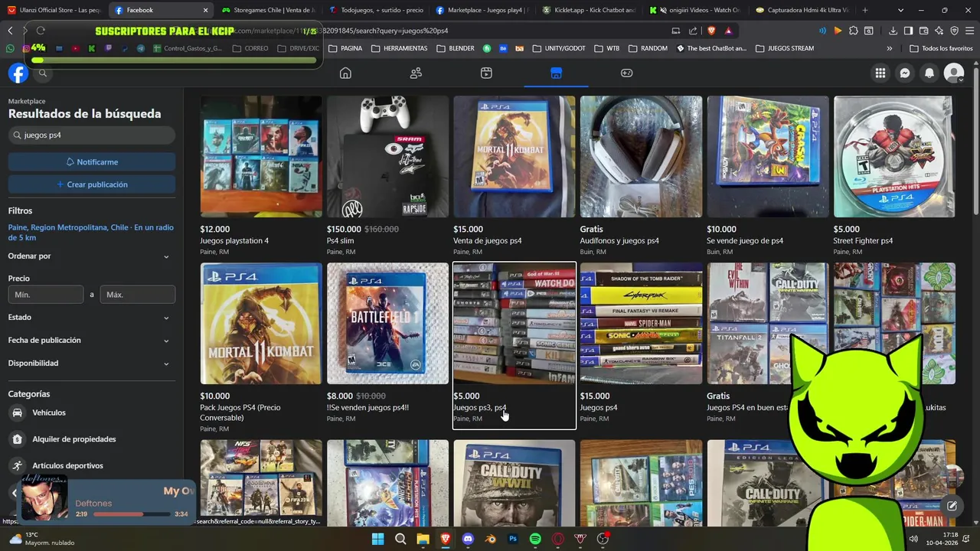
Task: Close the Facebook browser tab
Action: coord(205,10)
